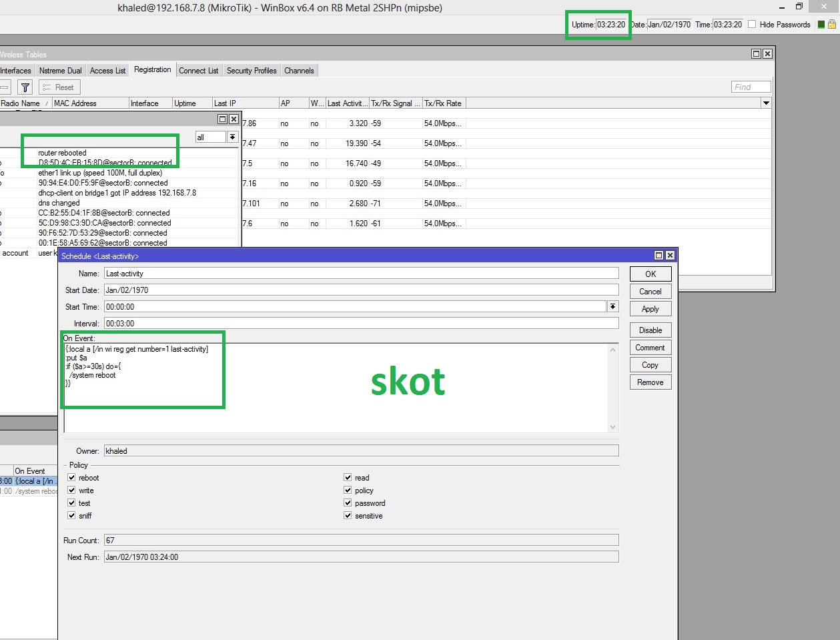Copy the Last-activity schedule
Image resolution: width=840 pixels, height=640 pixels.
tap(650, 364)
